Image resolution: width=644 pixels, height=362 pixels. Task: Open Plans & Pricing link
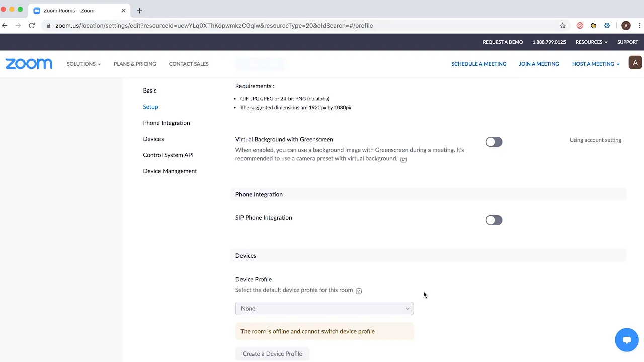coord(135,64)
